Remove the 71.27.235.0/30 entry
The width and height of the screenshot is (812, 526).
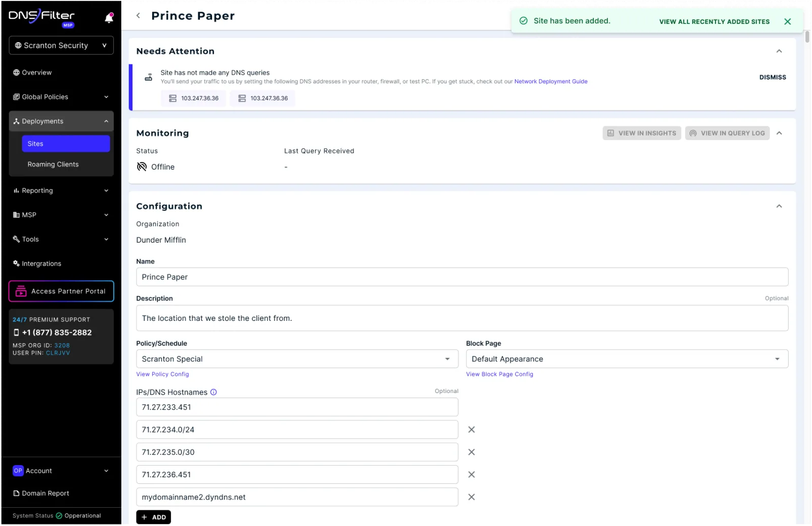471,452
